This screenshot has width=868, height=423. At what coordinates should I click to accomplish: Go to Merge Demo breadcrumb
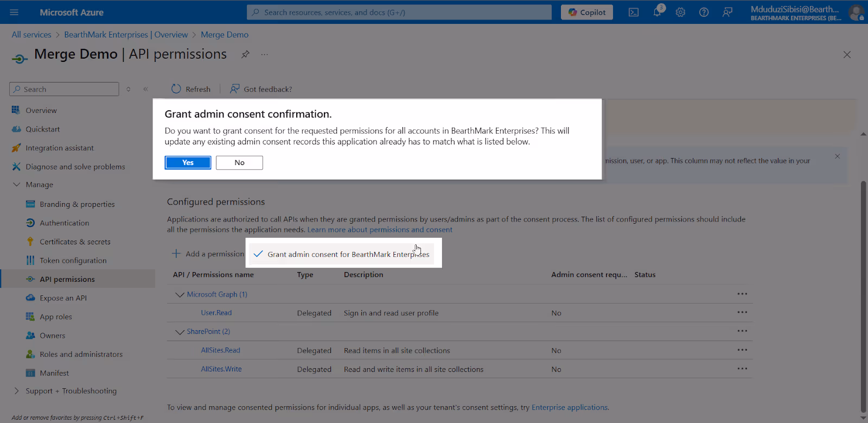[x=225, y=35]
